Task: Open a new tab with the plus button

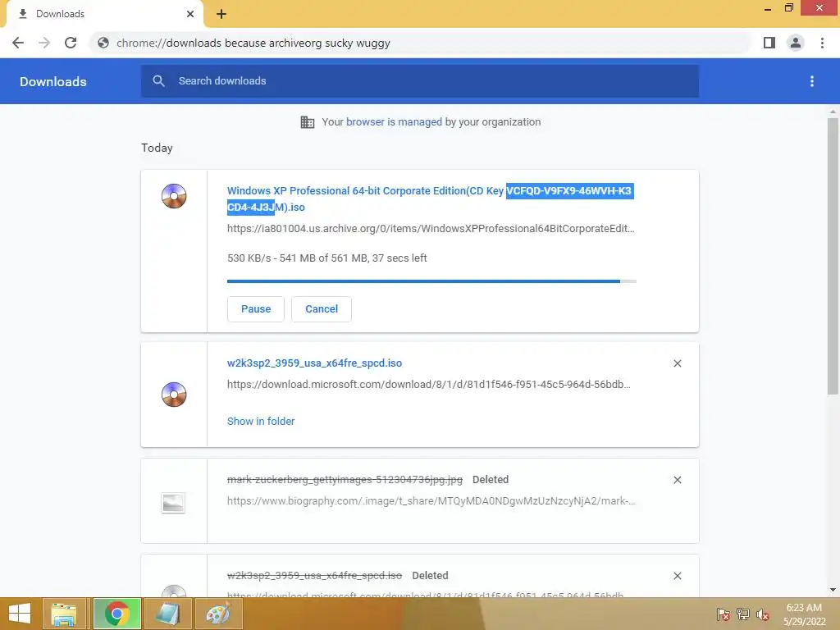Action: point(221,14)
